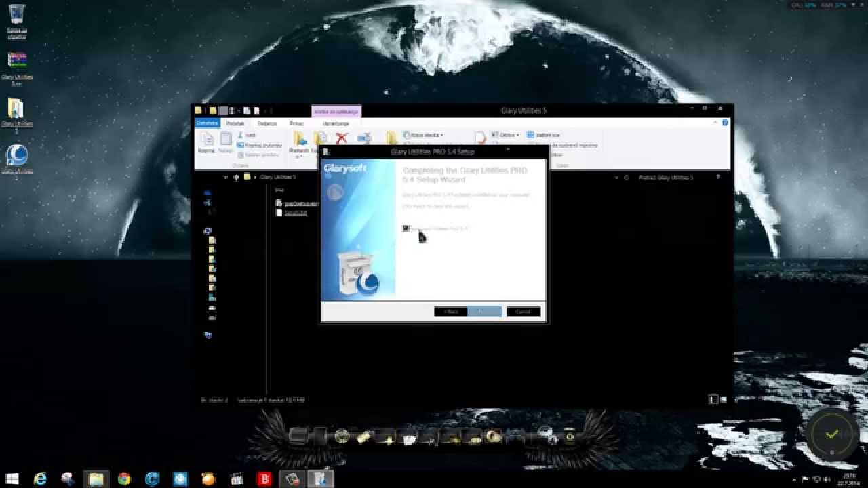Click the Izreži scissors item in ribbon
The image size is (868, 488).
click(246, 136)
